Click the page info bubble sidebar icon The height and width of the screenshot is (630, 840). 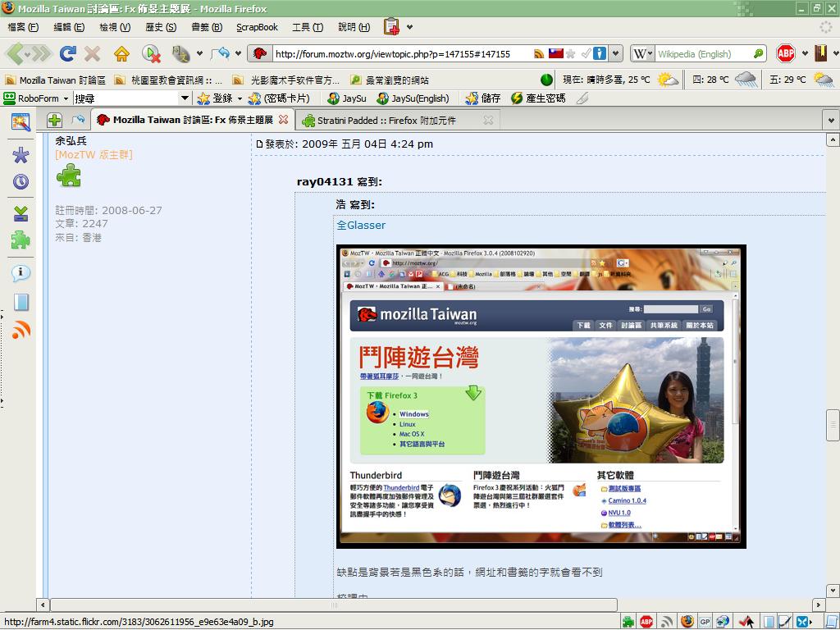21,273
